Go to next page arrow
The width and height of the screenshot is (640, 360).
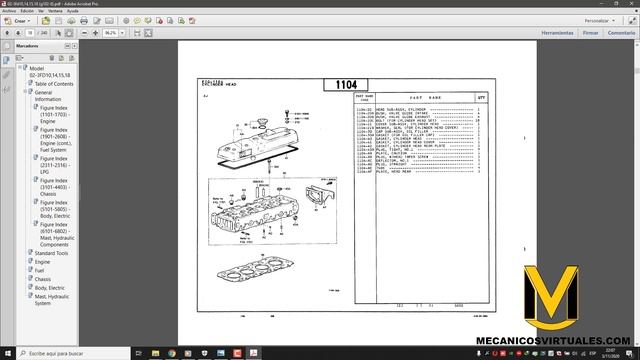point(18,33)
